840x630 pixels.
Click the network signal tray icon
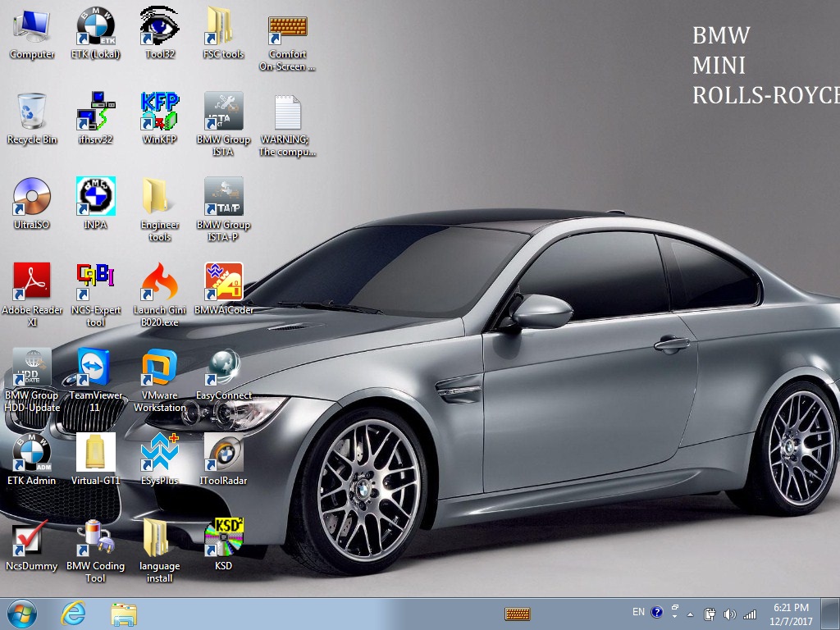pos(750,614)
